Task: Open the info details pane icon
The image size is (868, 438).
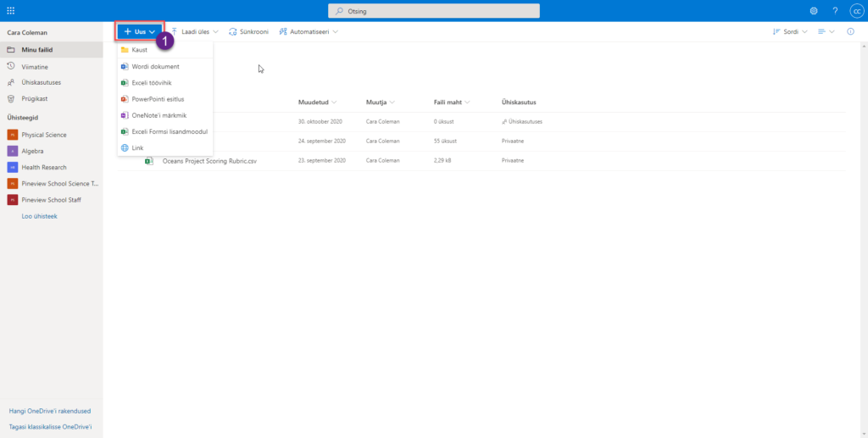Action: click(850, 31)
